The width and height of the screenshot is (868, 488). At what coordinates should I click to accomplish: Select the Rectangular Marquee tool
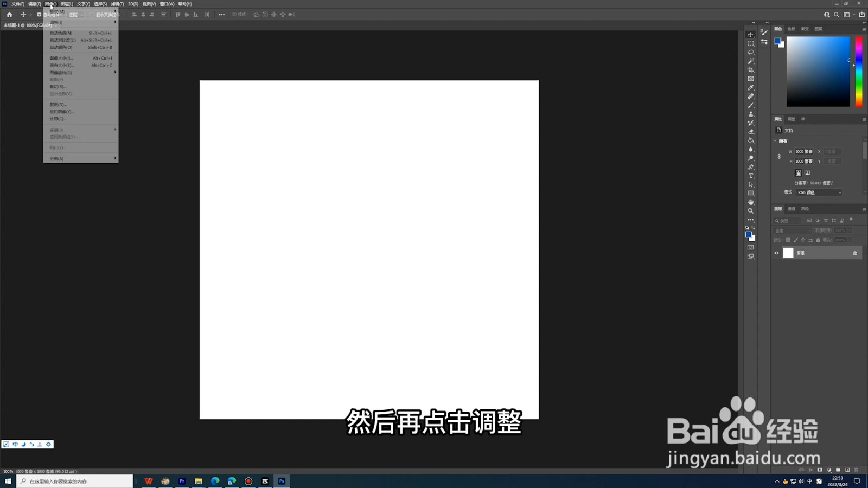tap(751, 43)
